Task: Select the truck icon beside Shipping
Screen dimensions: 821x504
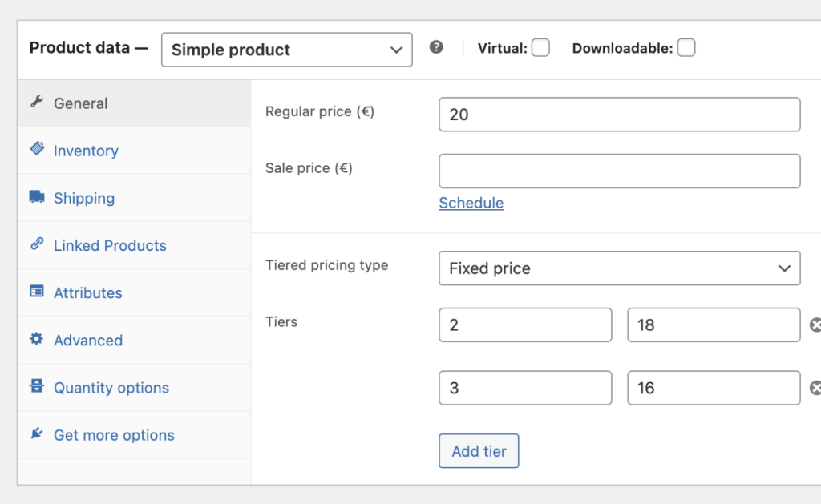Action: [x=37, y=197]
